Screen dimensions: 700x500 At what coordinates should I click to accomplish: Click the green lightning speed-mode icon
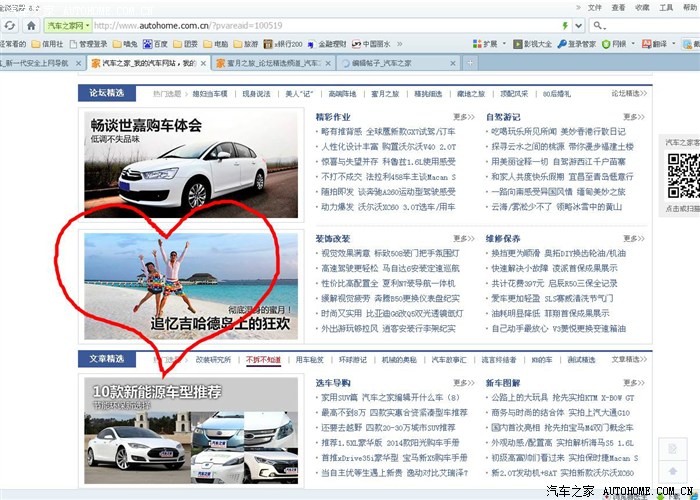click(566, 25)
